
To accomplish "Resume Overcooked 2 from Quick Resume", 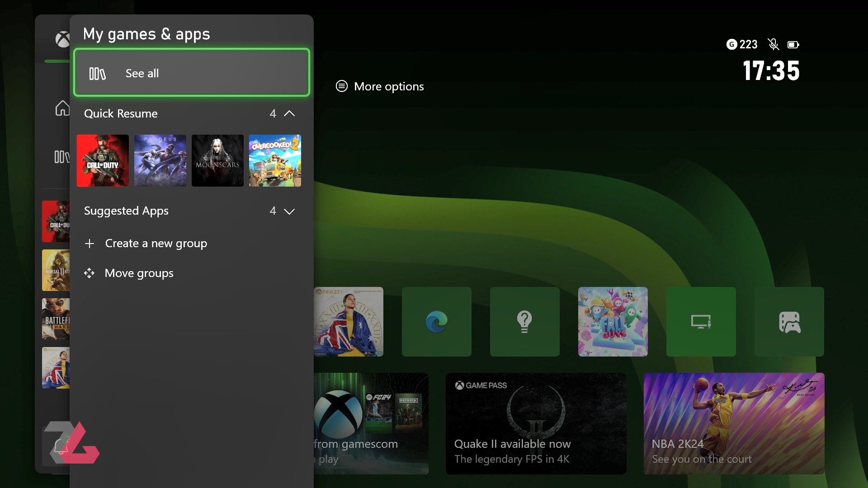I will [275, 160].
